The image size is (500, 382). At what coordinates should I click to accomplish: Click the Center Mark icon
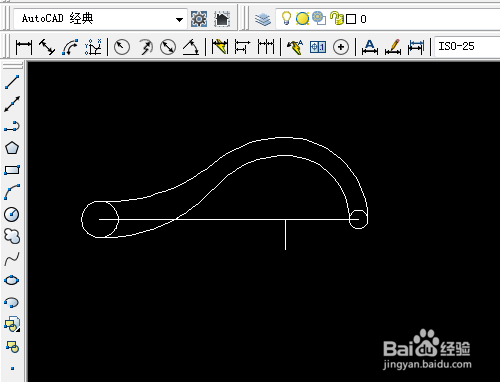(341, 47)
